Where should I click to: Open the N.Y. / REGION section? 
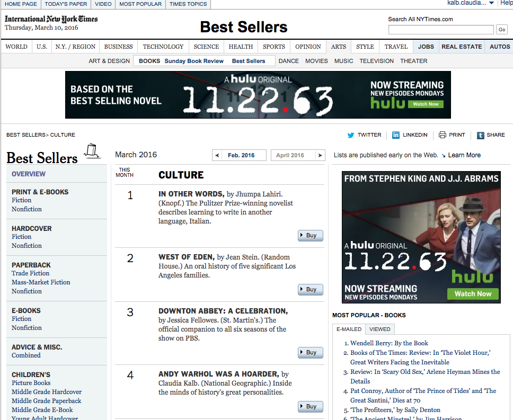(75, 47)
